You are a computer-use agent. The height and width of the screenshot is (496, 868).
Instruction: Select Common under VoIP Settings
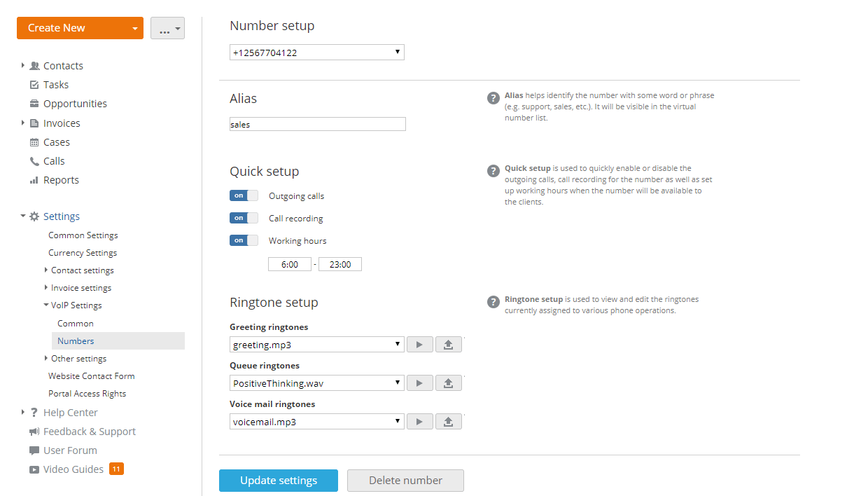(x=75, y=323)
